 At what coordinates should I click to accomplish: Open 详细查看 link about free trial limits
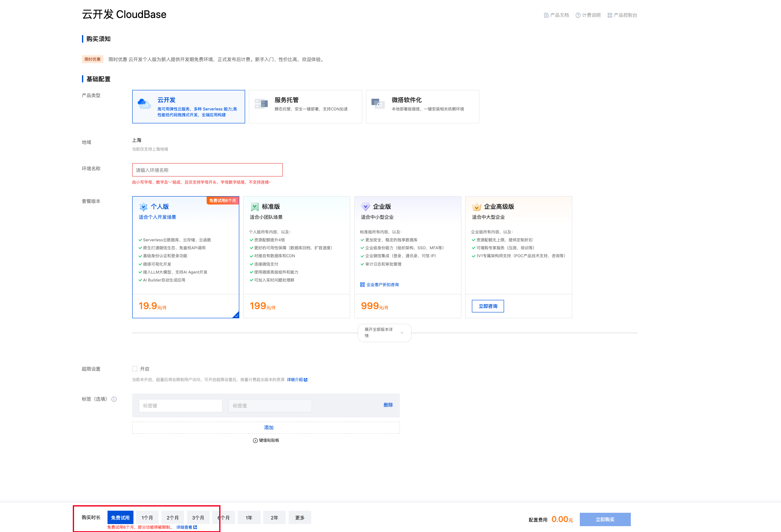pos(187,527)
